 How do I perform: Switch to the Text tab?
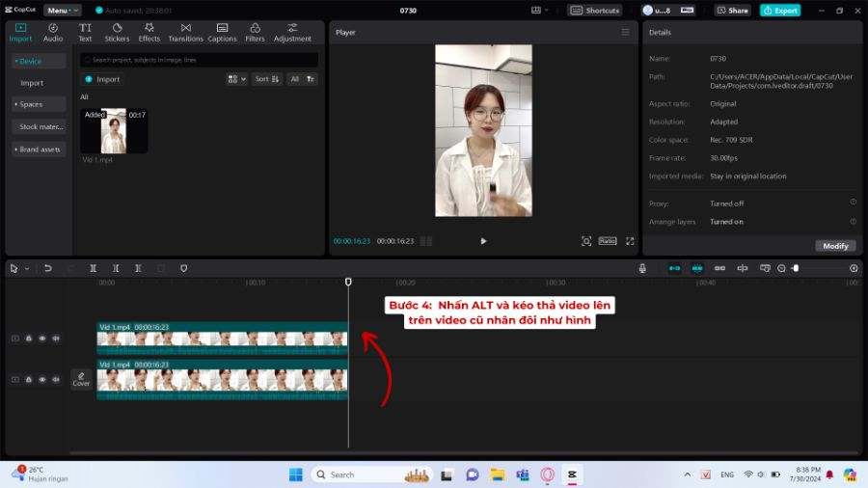click(85, 33)
